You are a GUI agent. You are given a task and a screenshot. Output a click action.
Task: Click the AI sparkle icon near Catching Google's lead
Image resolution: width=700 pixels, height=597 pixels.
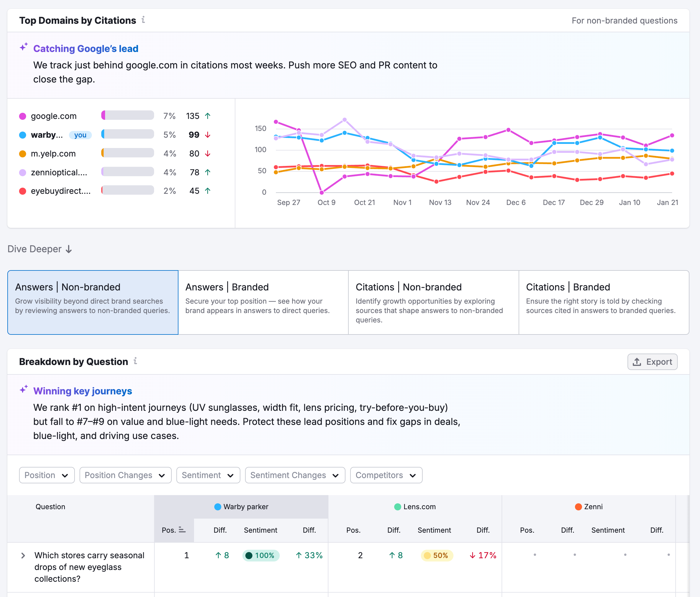point(23,47)
